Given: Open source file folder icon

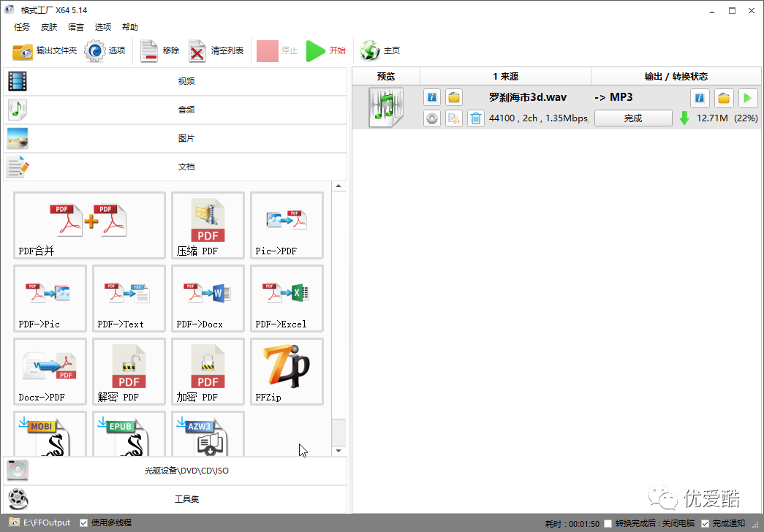Looking at the screenshot, I should pyautogui.click(x=453, y=97).
